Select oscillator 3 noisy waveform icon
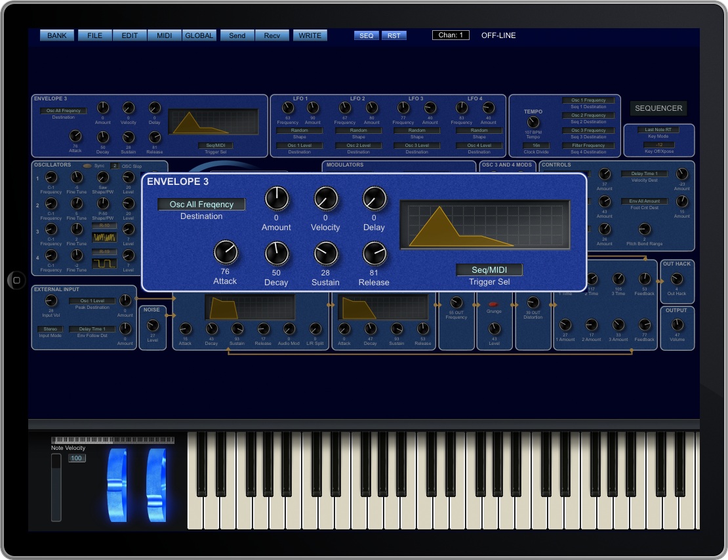The height and width of the screenshot is (560, 728). [x=104, y=237]
